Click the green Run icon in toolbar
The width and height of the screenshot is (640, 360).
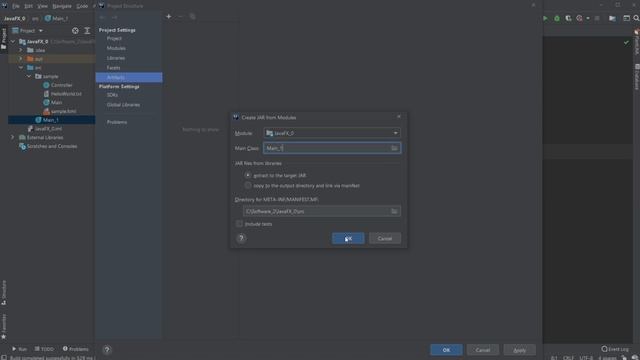[545, 18]
